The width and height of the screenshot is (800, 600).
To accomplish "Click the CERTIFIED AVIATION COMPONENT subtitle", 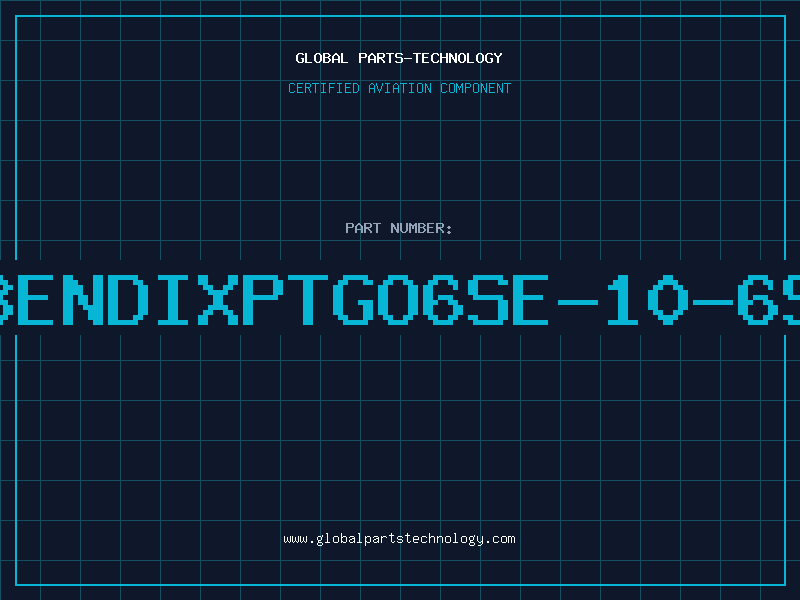I will tap(399, 88).
